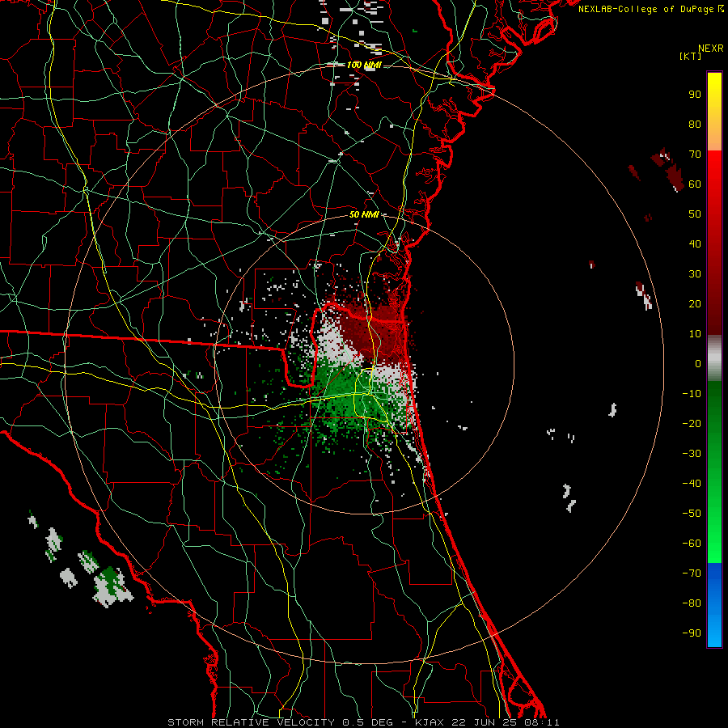This screenshot has height=728, width=728.
Task: Click the 40 value on velocity scale
Action: [x=695, y=244]
